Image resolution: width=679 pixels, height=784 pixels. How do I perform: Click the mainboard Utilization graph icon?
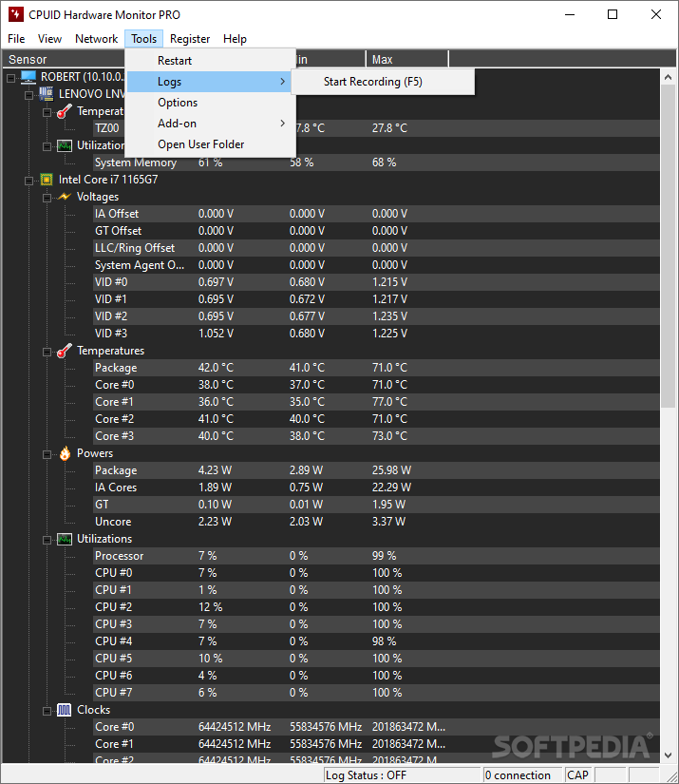[65, 145]
